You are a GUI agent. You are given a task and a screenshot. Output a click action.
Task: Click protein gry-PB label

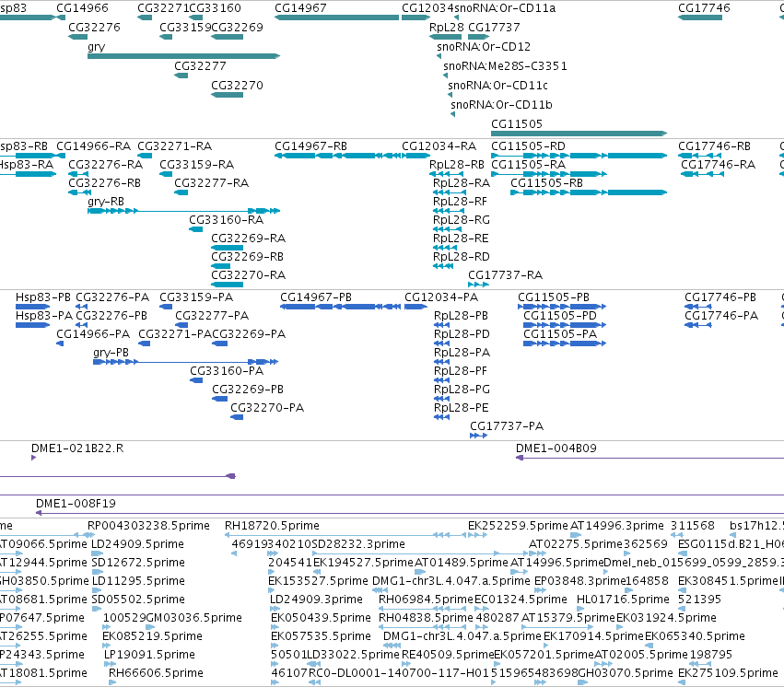coord(111,353)
